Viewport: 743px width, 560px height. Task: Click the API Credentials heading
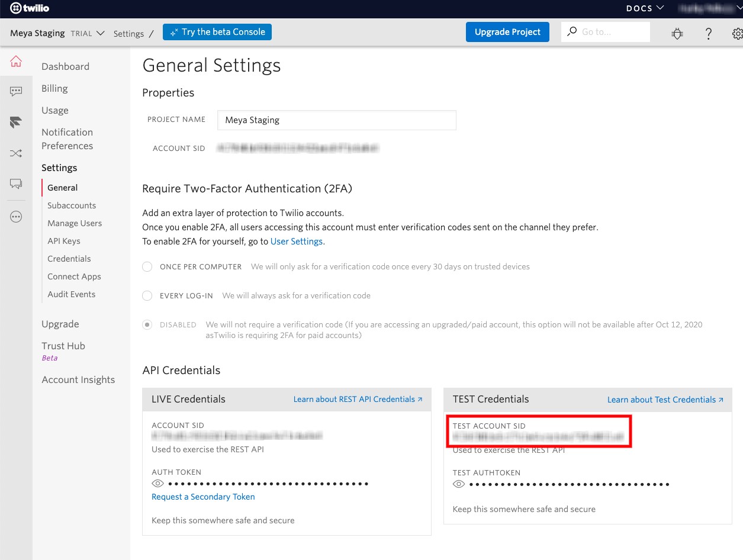181,370
